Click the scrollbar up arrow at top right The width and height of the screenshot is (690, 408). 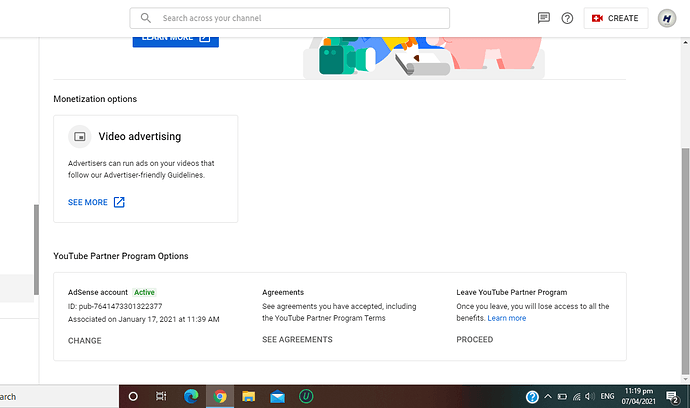coord(685,43)
